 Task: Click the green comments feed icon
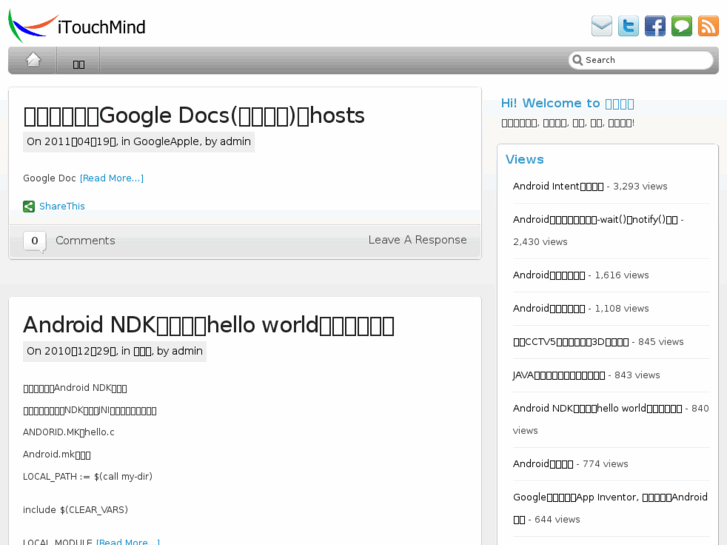click(681, 26)
